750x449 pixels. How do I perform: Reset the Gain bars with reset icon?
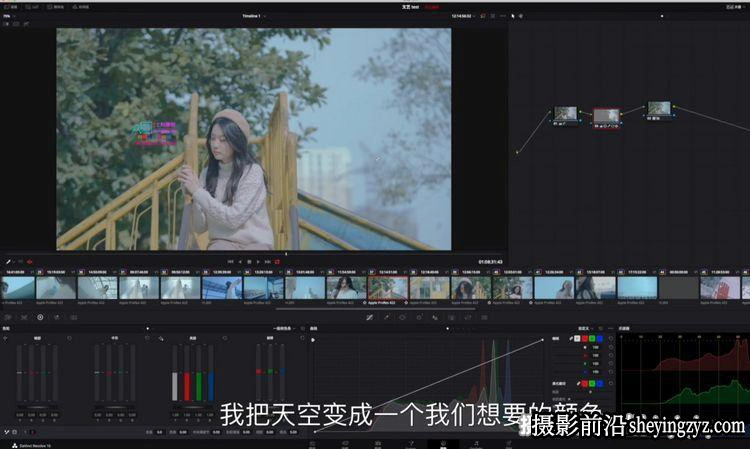[x=225, y=338]
